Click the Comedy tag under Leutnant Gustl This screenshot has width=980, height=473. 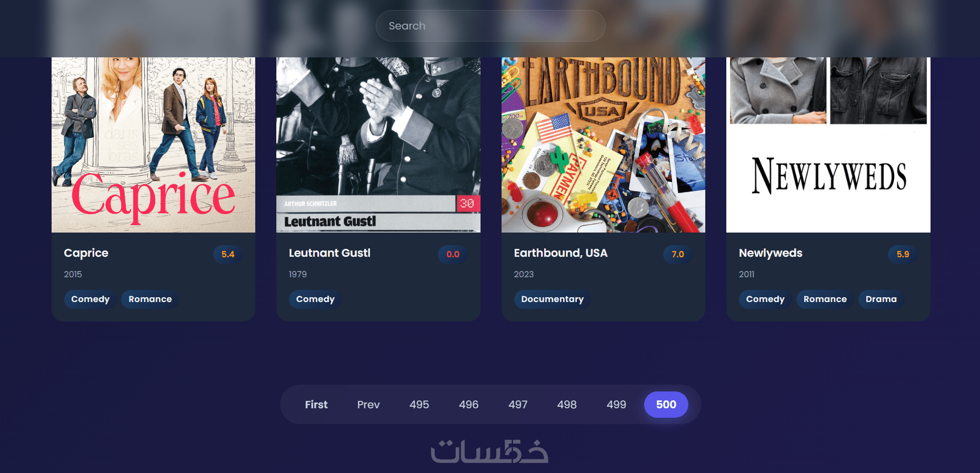tap(315, 299)
